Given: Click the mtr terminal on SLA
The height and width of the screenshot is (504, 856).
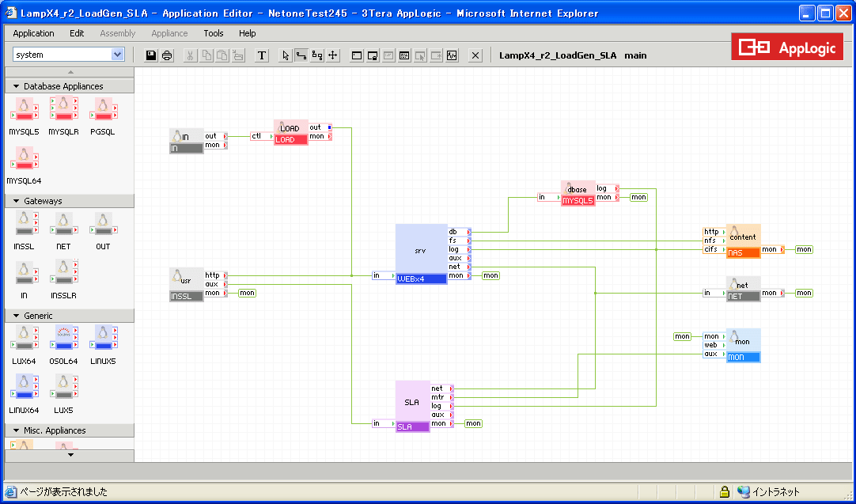Looking at the screenshot, I should tap(442, 397).
